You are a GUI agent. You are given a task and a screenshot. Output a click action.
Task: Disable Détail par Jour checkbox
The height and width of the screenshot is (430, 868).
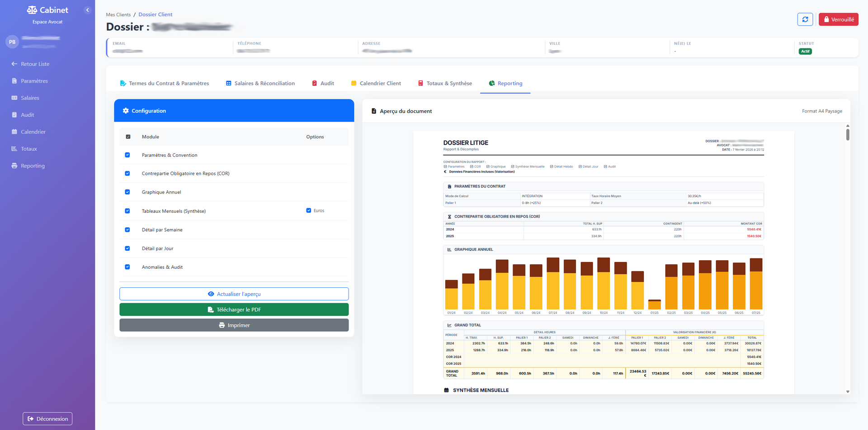(127, 248)
